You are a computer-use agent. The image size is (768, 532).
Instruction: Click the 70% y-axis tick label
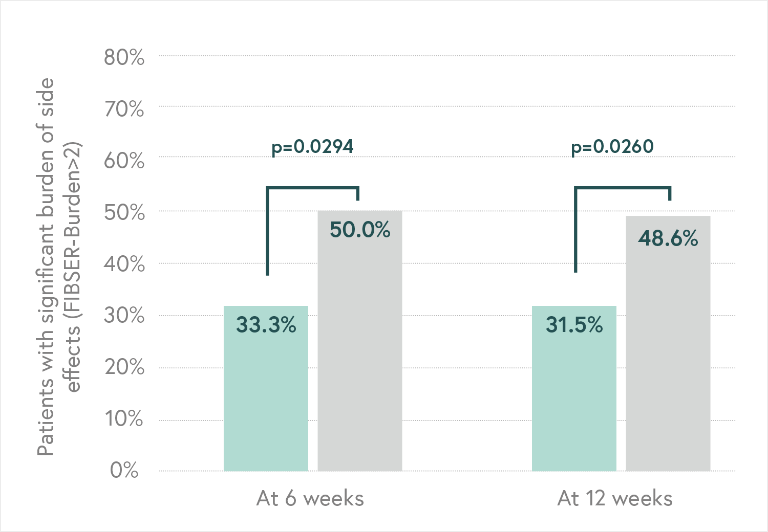tap(124, 109)
